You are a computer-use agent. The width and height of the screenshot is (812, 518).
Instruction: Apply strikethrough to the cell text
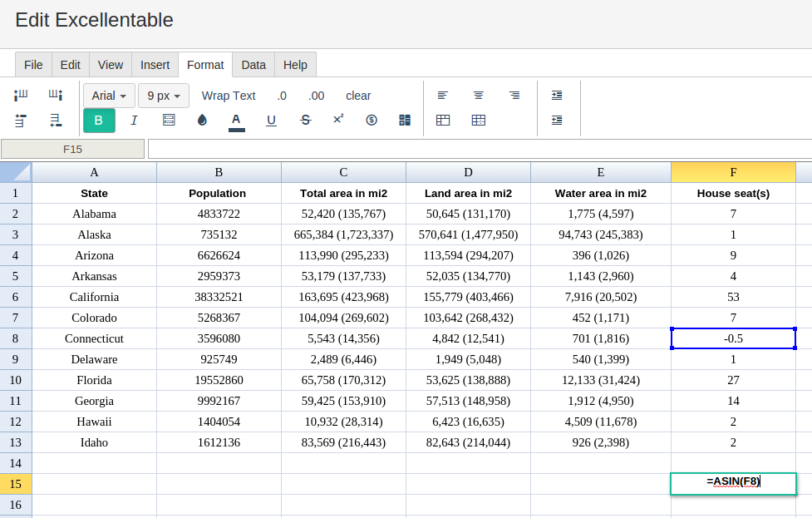click(x=305, y=121)
